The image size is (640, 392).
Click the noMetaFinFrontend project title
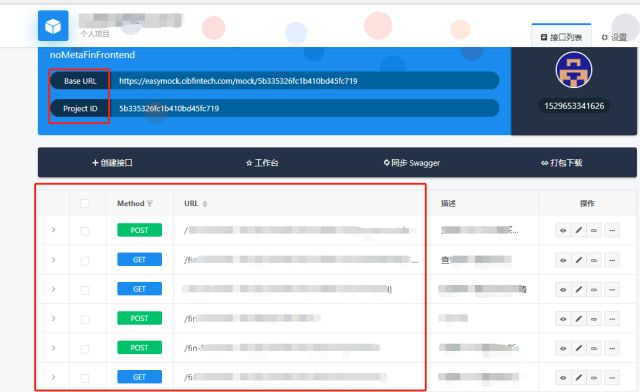coord(92,55)
